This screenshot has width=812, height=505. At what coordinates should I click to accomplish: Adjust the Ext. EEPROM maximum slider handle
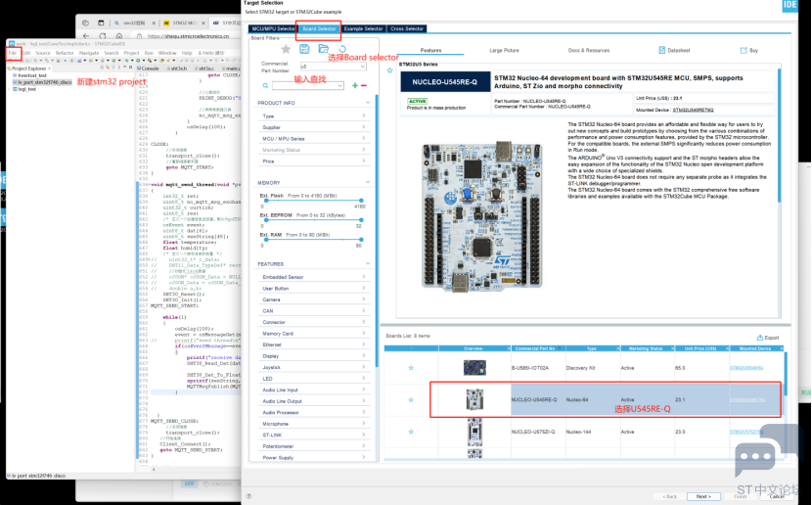(x=361, y=219)
